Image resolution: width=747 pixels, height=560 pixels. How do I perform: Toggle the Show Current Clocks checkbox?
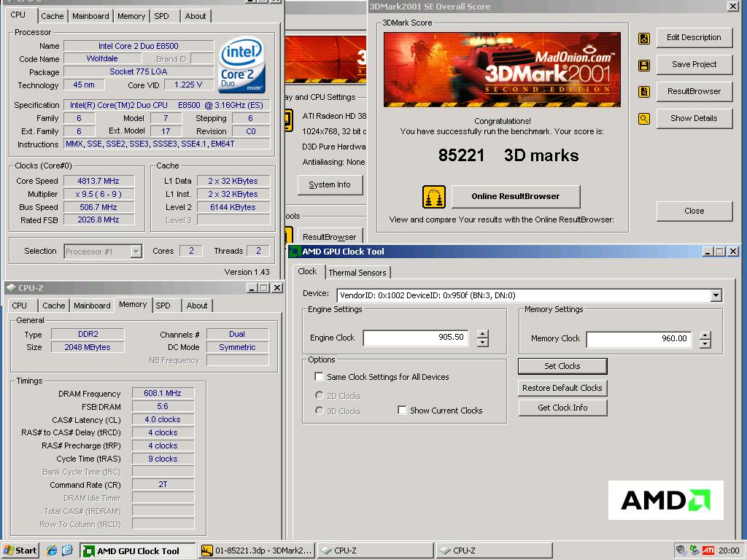pos(402,410)
